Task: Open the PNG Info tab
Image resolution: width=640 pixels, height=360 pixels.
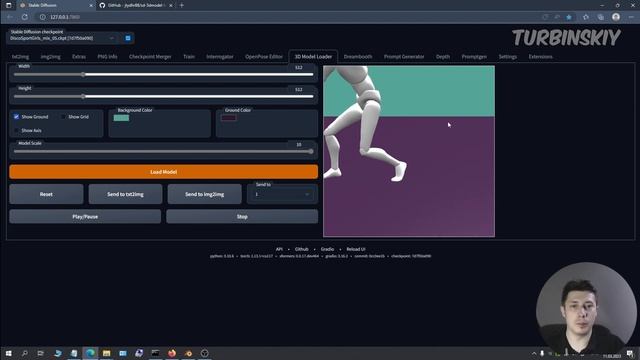Action: coord(107,57)
